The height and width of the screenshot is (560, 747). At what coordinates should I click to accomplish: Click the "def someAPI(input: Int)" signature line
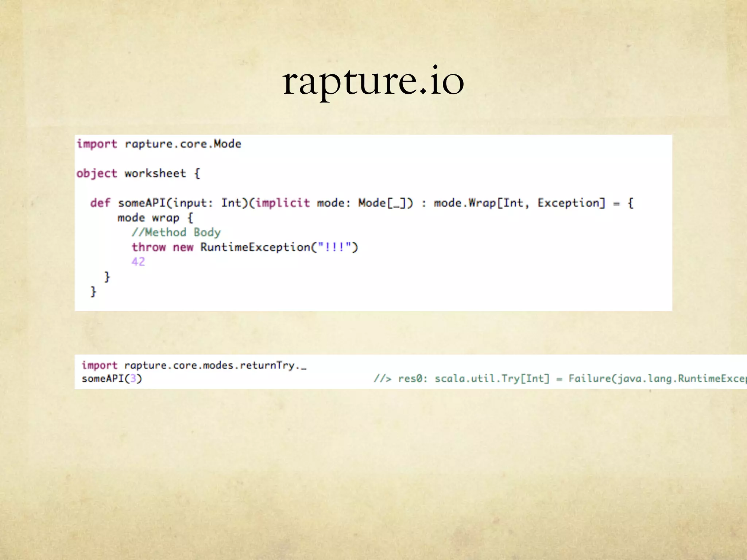click(x=362, y=203)
